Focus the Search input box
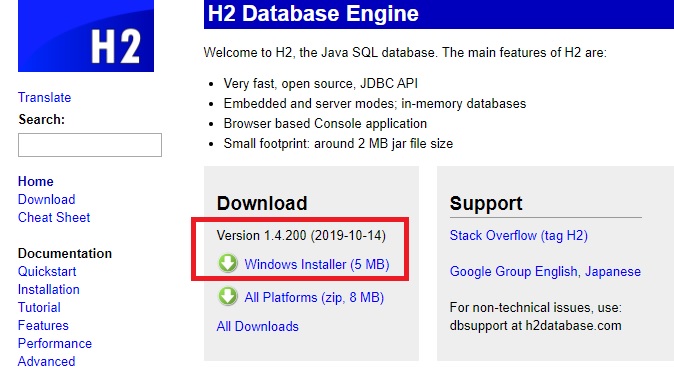Image resolution: width=674 pixels, height=372 pixels. (90, 145)
